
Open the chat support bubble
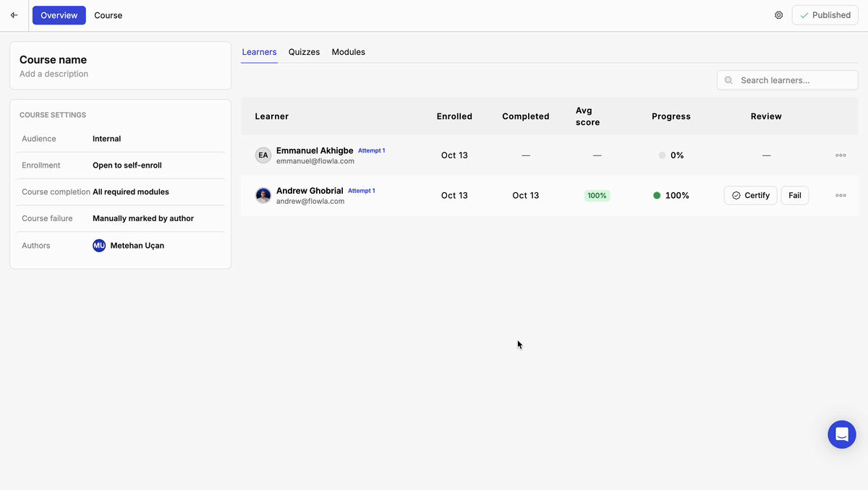(x=842, y=434)
